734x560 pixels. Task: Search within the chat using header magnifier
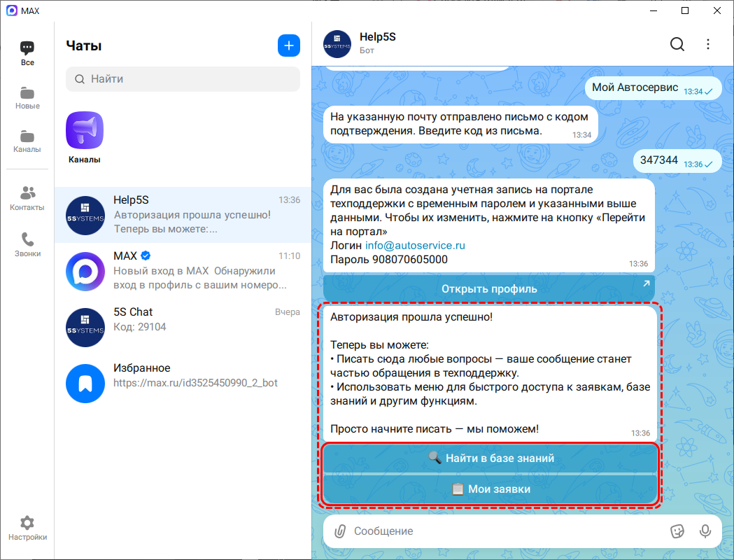click(x=677, y=44)
